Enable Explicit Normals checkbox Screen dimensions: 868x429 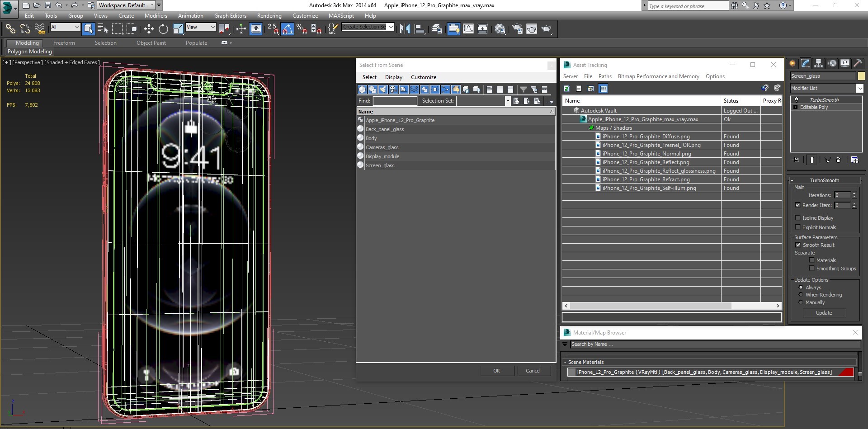point(798,227)
